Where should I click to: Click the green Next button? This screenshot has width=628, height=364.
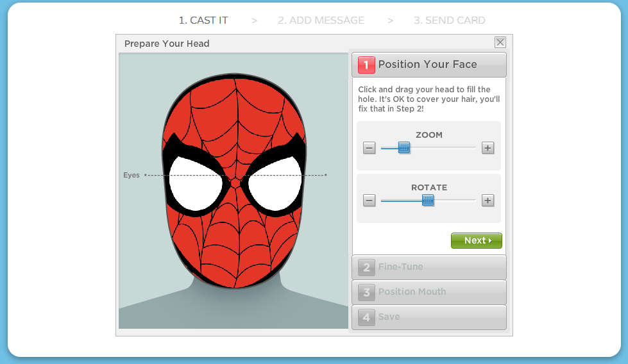tap(476, 240)
